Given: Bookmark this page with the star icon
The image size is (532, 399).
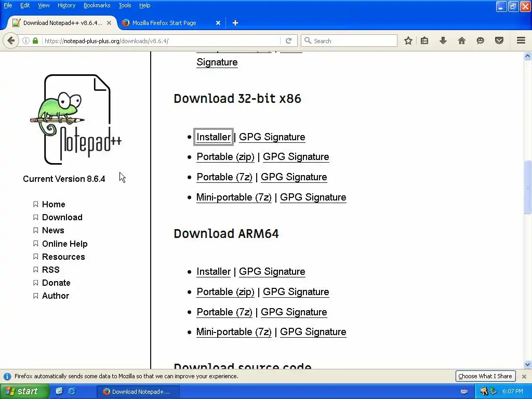Looking at the screenshot, I should [408, 41].
